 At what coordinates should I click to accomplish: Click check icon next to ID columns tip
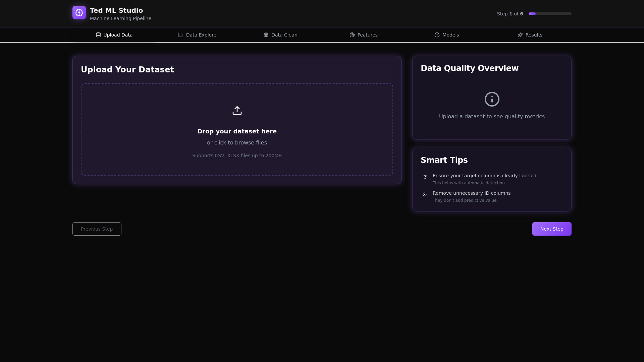425,194
